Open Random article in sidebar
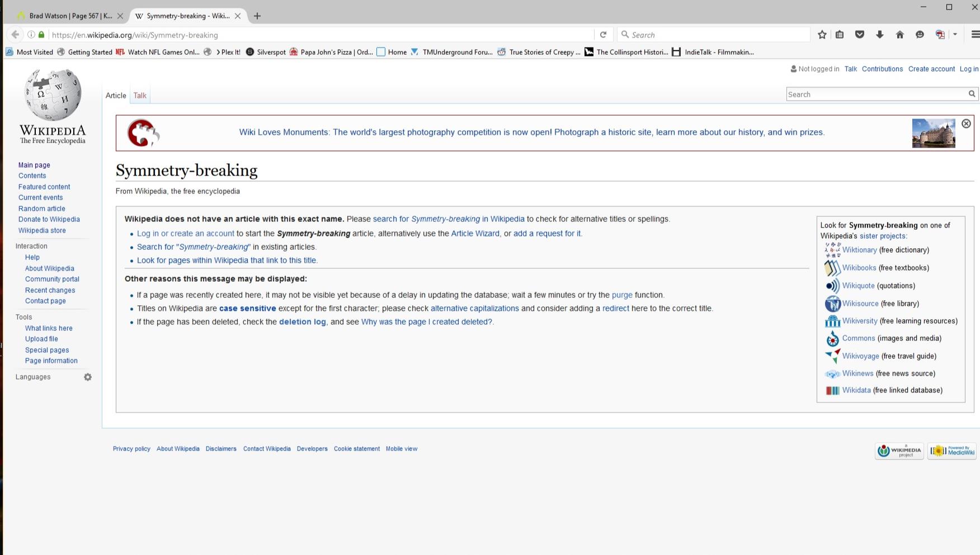Screen dimensions: 980x555 point(41,208)
